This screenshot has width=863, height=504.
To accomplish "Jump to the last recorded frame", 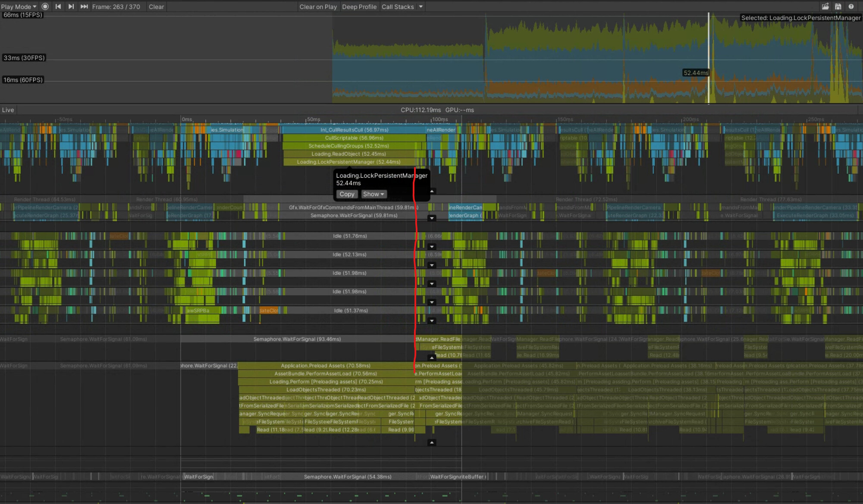I will click(84, 6).
